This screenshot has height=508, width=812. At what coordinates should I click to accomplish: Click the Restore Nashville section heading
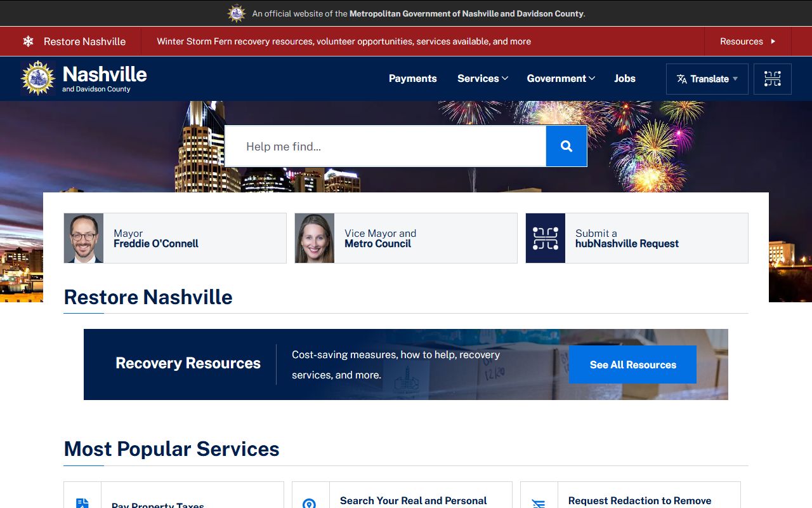(x=148, y=297)
